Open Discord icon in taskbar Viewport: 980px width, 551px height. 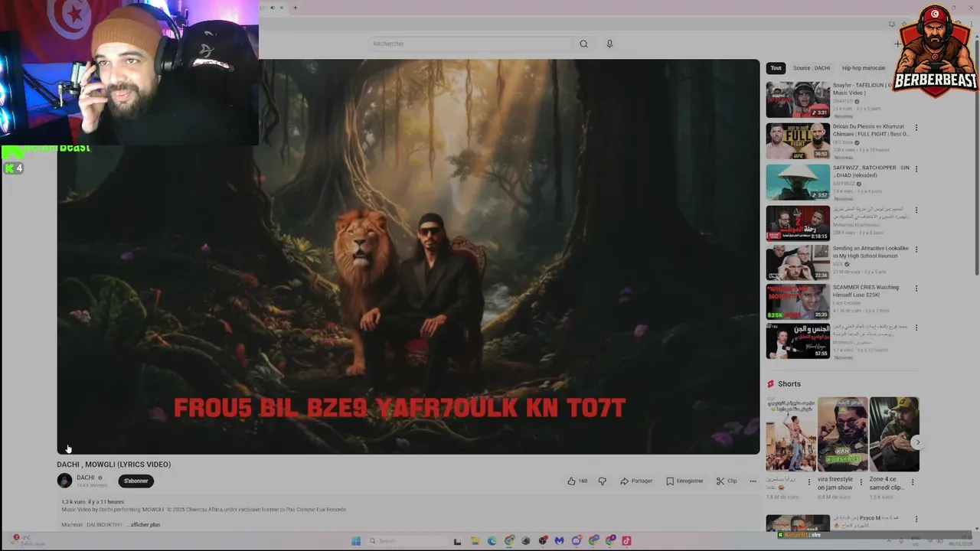tap(577, 540)
